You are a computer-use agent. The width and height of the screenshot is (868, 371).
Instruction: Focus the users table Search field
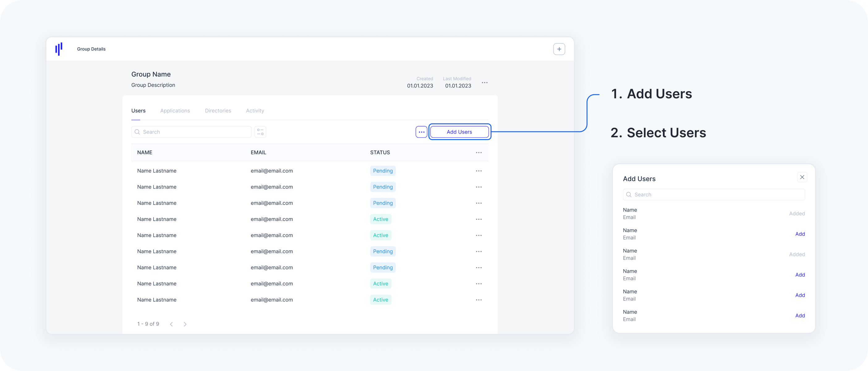pos(195,132)
